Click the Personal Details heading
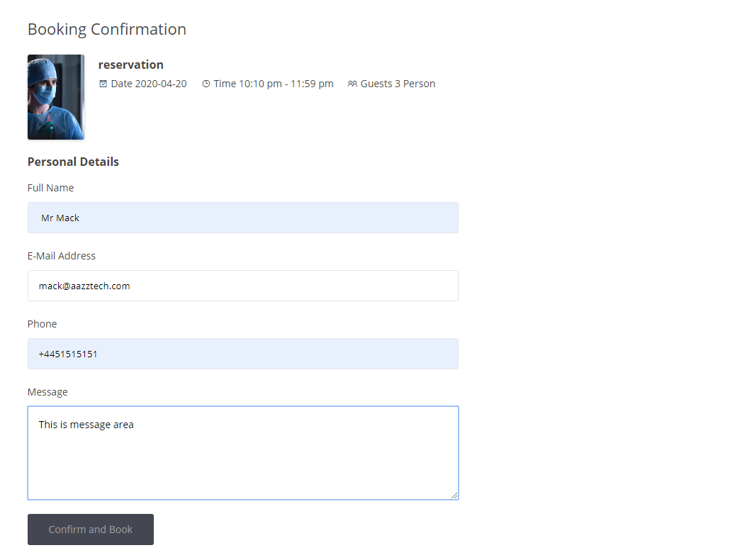 pos(73,162)
